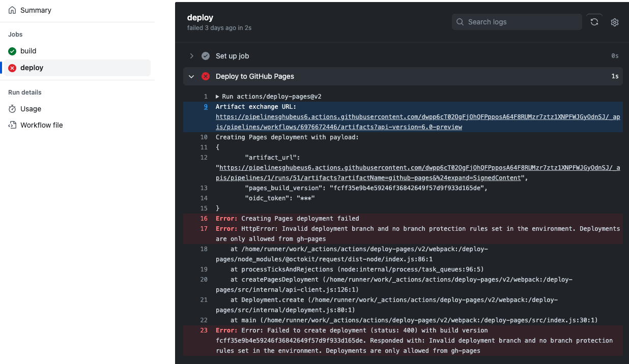
Task: Open the log settings gear menu
Action: pos(614,22)
